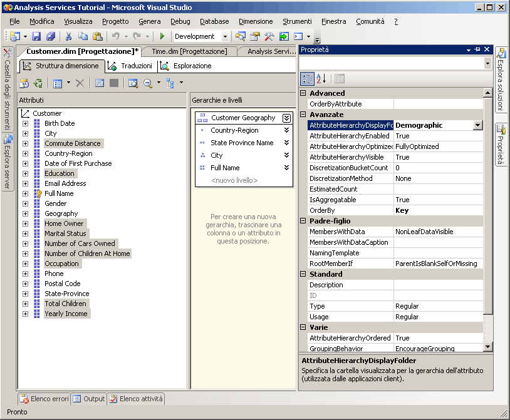Click the Categorized view icon in Proprietà
510x420 pixels.
tap(307, 79)
